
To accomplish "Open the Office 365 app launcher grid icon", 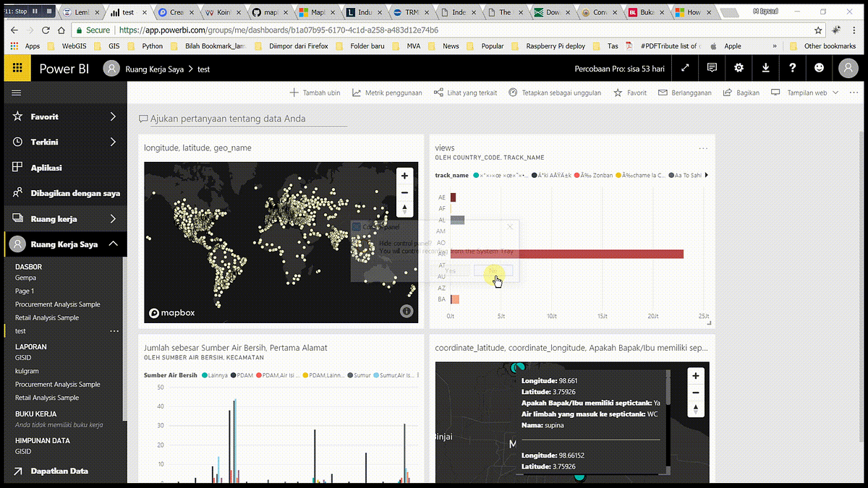I will click(x=16, y=68).
